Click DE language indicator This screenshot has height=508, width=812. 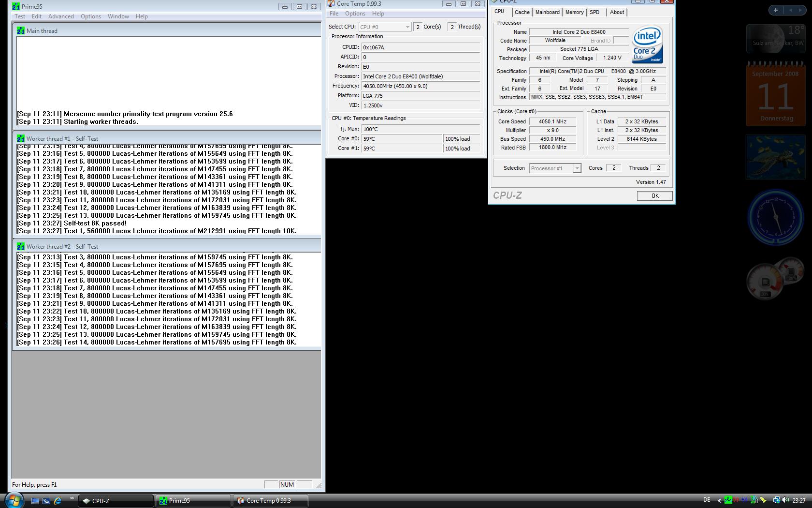click(x=707, y=500)
